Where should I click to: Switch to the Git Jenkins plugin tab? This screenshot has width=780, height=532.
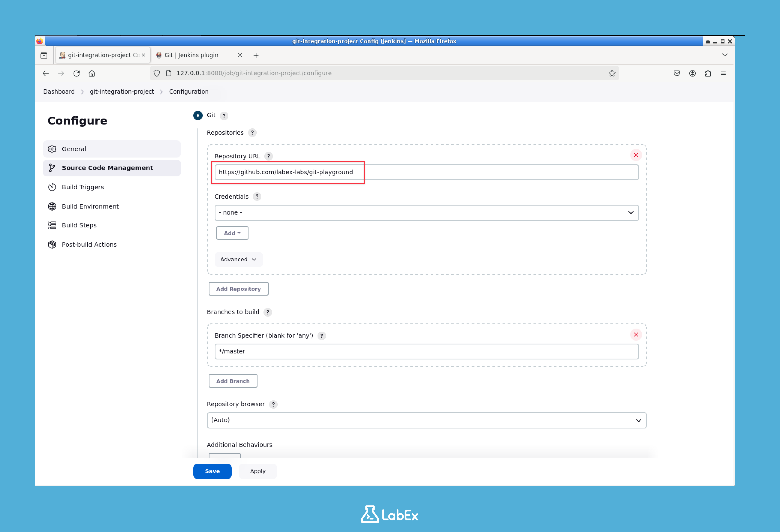[191, 55]
